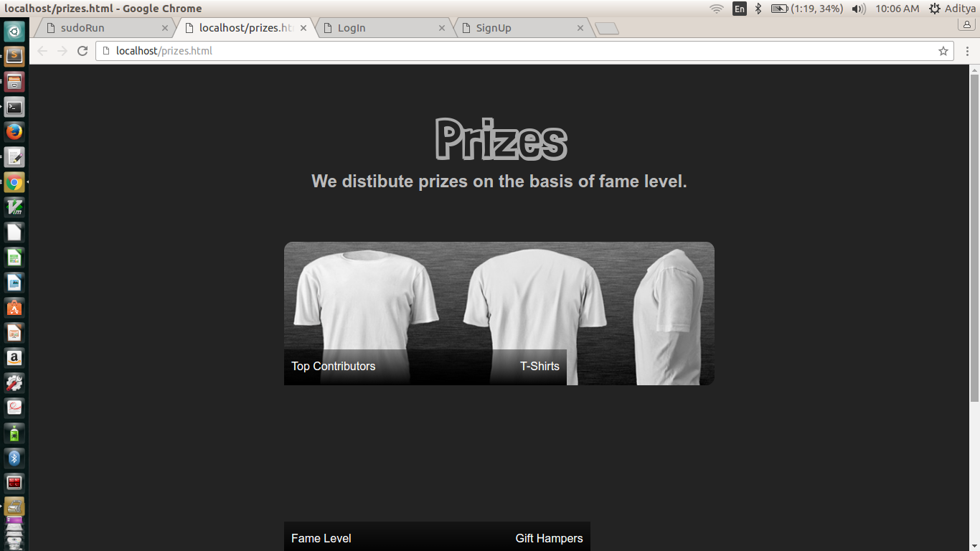Launch Firefox from the dock

click(x=14, y=132)
